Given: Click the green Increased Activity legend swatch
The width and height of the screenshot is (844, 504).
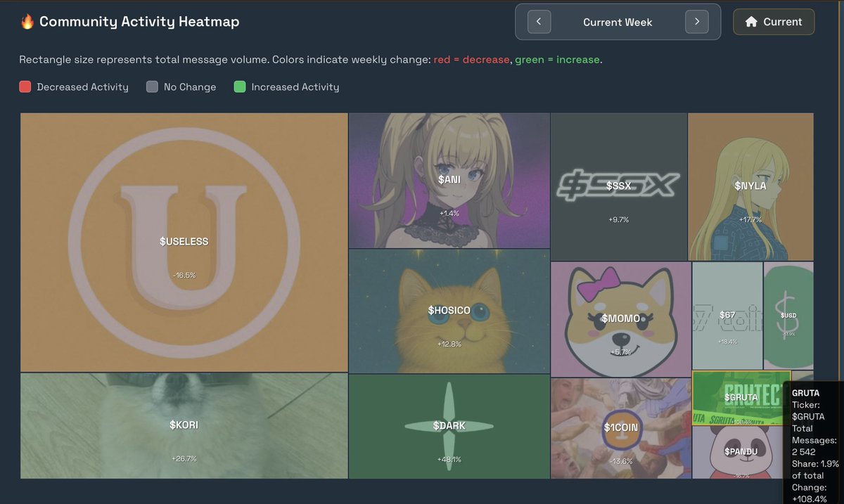Looking at the screenshot, I should 240,87.
